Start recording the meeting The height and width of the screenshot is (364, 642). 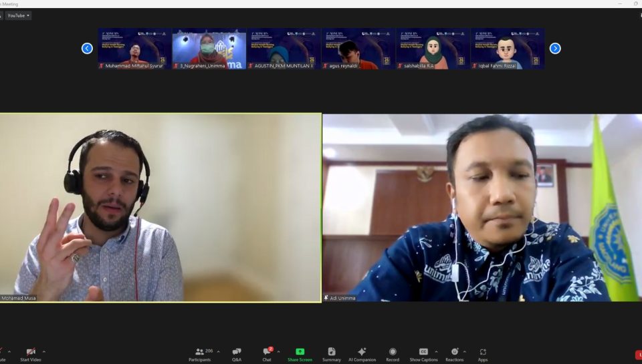(393, 354)
